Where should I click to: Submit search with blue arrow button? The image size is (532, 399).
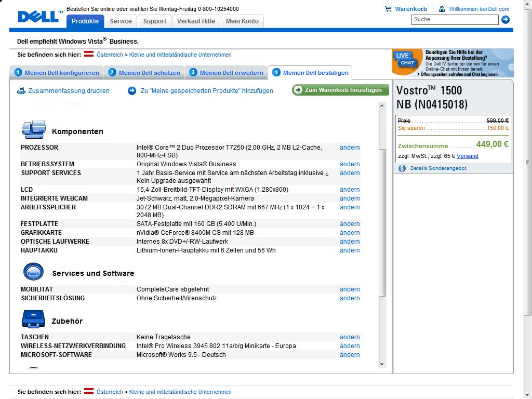tap(506, 20)
